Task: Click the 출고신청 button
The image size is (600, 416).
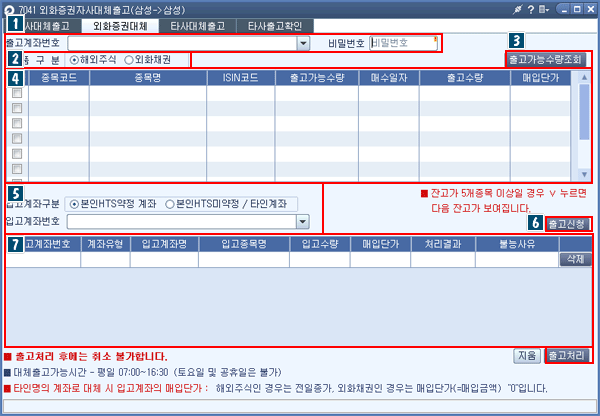Action: (567, 224)
